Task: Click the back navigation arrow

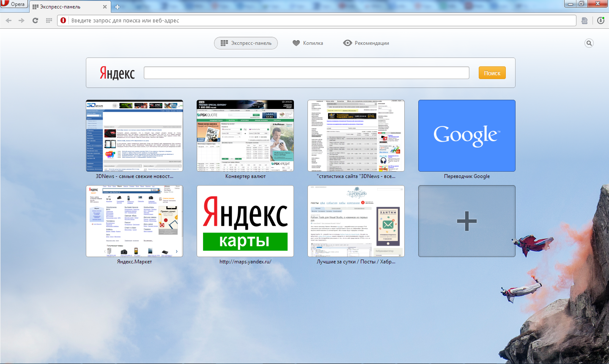Action: [x=8, y=20]
